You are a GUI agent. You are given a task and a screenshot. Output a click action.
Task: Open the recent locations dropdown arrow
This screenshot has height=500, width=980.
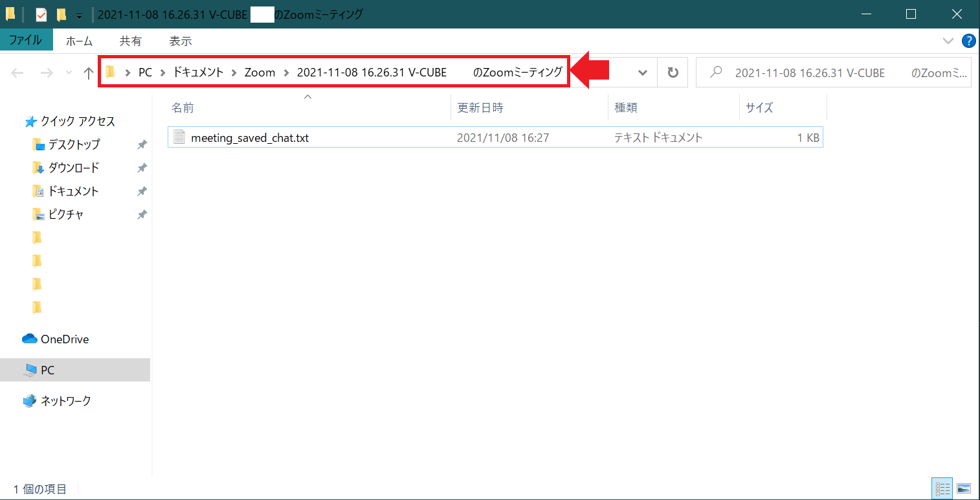[x=69, y=73]
